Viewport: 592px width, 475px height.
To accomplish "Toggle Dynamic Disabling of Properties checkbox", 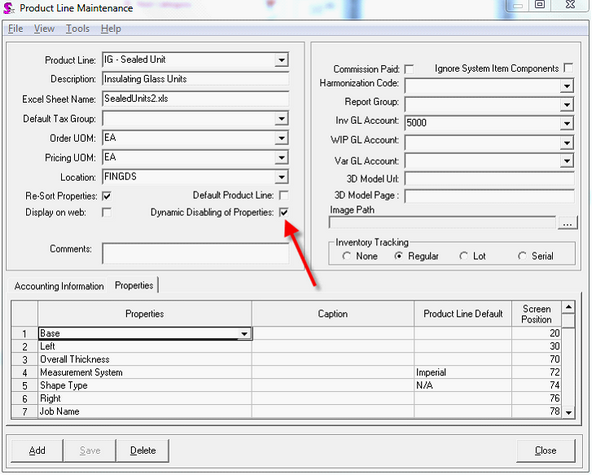I will [x=284, y=213].
